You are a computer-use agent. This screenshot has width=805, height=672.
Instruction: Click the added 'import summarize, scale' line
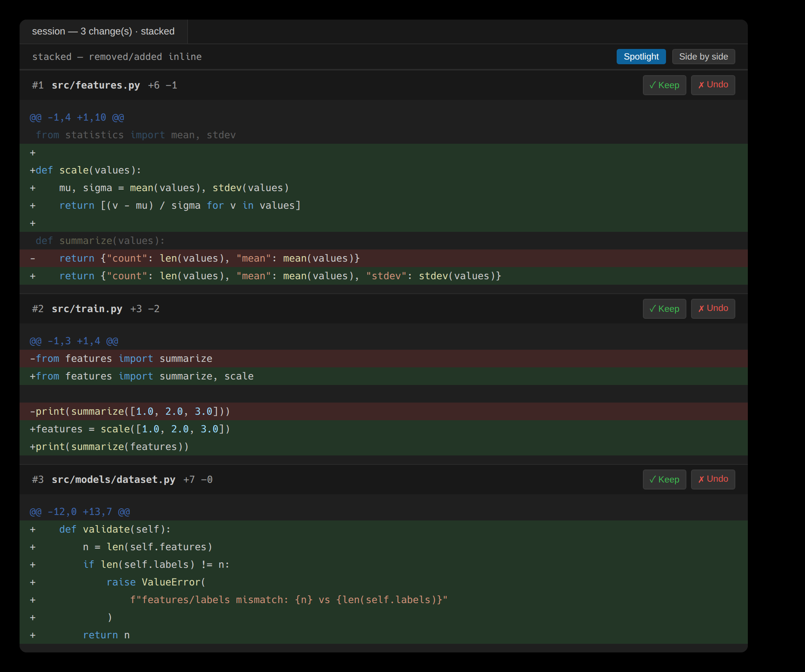coord(384,376)
